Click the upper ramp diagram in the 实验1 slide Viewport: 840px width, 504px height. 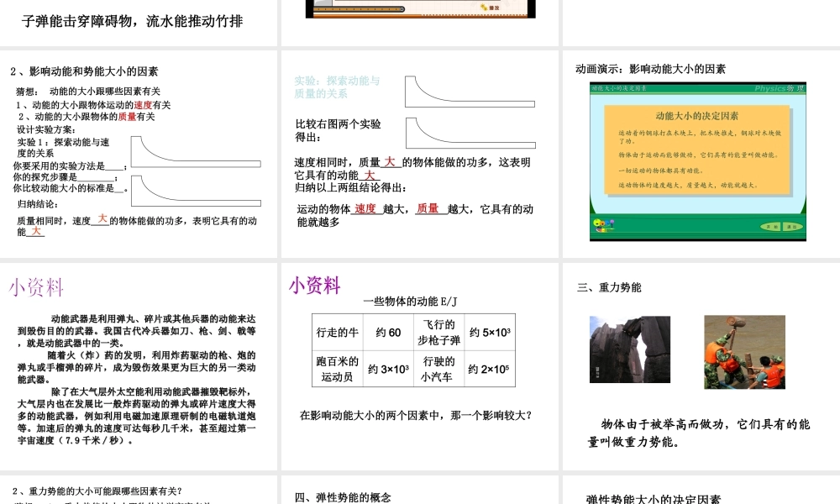196,152
